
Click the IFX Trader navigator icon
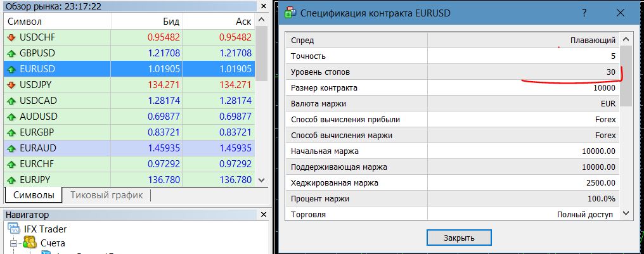(13, 229)
